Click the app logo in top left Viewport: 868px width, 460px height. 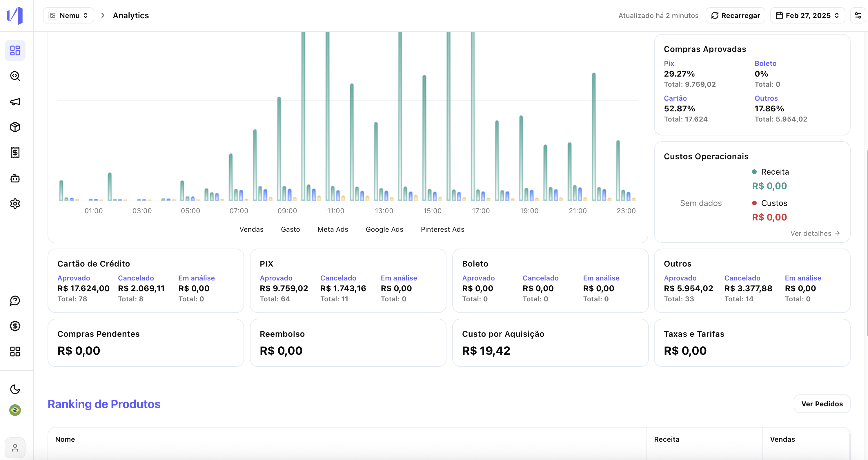(15, 15)
